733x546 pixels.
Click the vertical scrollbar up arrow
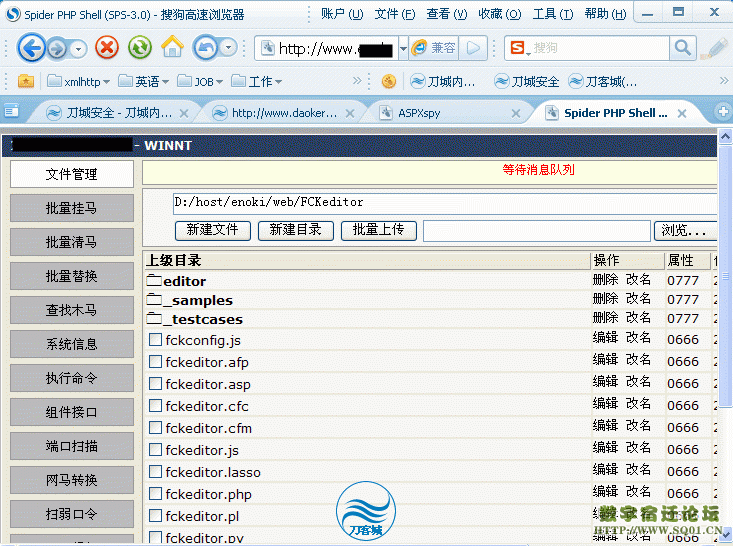pos(725,136)
